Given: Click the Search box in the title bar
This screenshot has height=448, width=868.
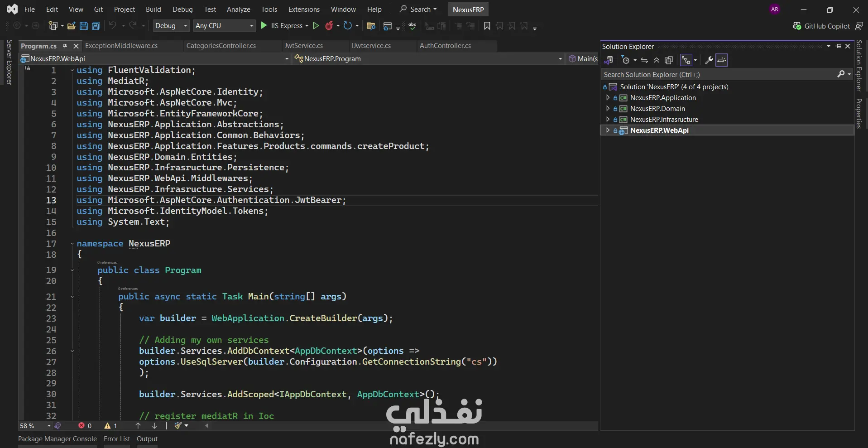Looking at the screenshot, I should point(418,9).
